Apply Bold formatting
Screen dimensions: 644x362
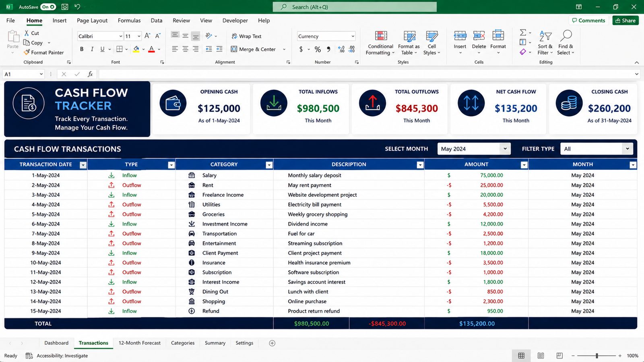pyautogui.click(x=82, y=49)
